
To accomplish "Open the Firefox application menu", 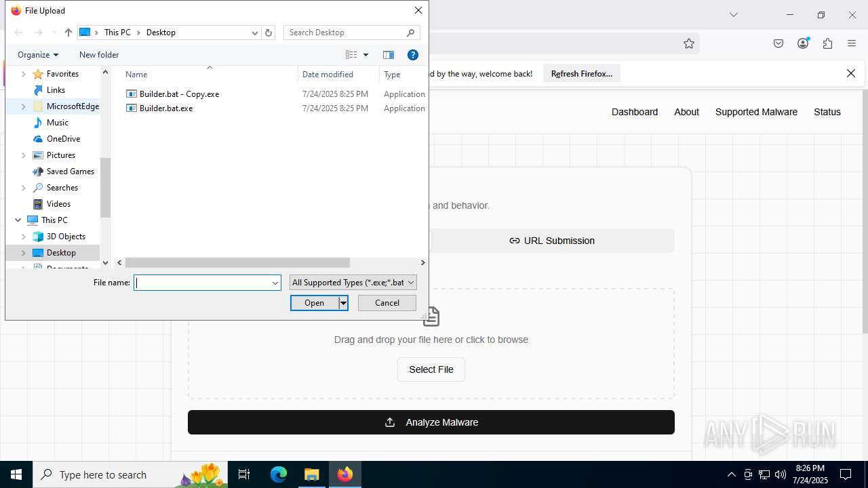I will click(852, 43).
